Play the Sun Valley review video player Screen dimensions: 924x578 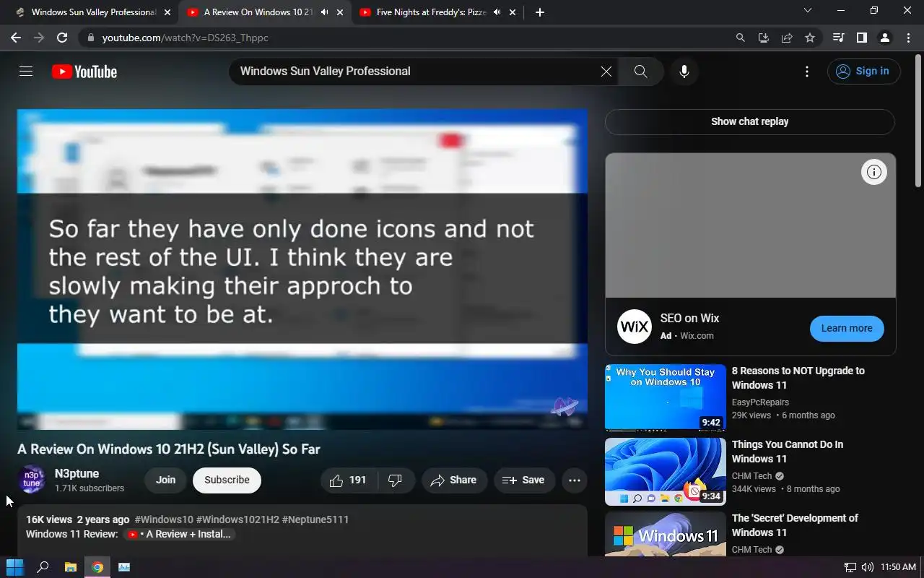(x=302, y=269)
